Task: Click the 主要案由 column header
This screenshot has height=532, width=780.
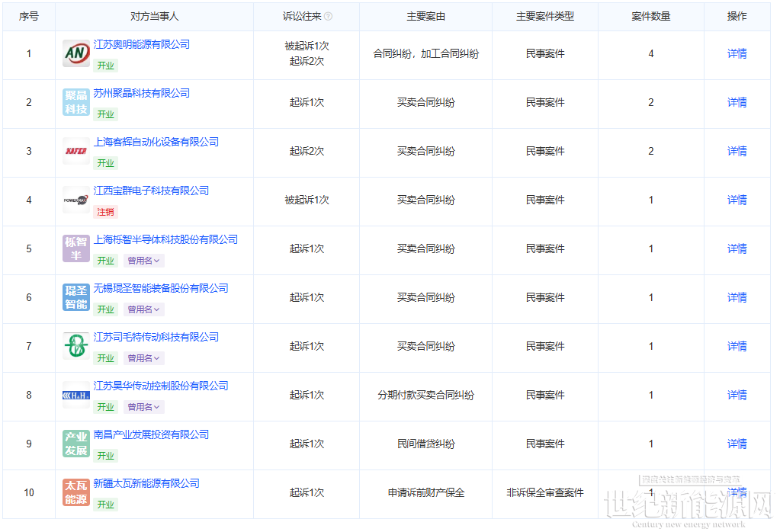Action: click(425, 16)
